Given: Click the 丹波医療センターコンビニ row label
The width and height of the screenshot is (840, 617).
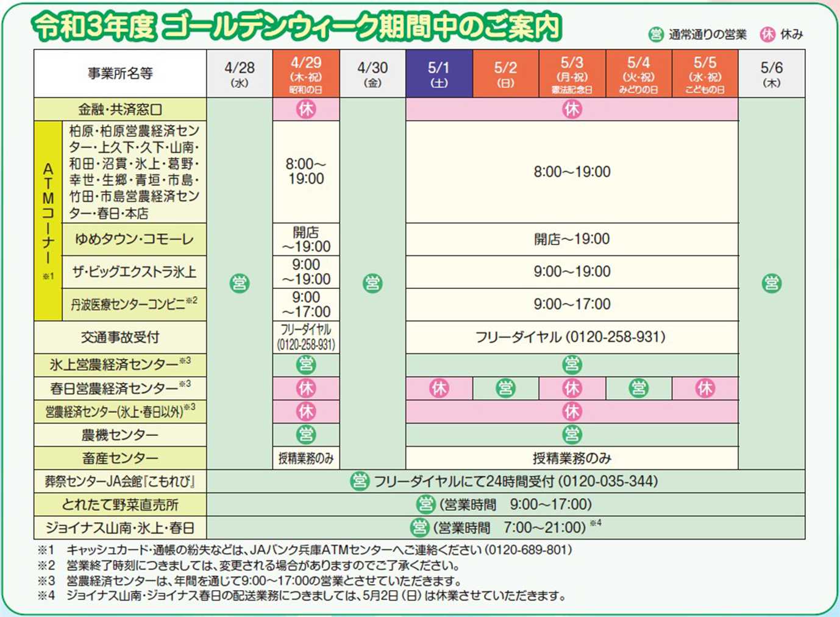Looking at the screenshot, I should click(x=135, y=304).
